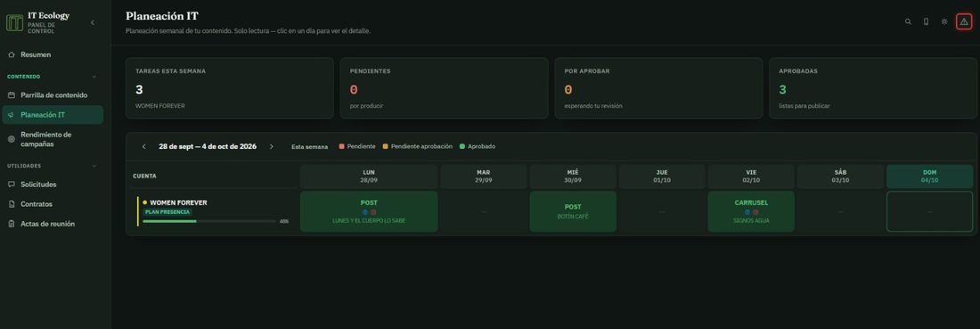Click the red alert triangle icon
The width and height of the screenshot is (980, 329).
(964, 21)
